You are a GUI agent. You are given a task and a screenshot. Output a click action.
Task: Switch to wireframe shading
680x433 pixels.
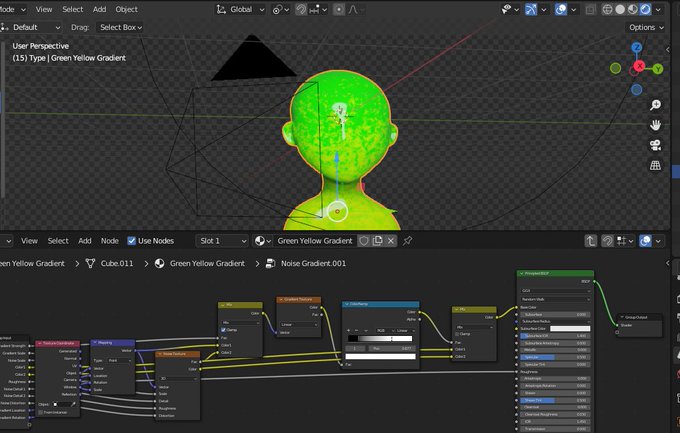point(607,10)
